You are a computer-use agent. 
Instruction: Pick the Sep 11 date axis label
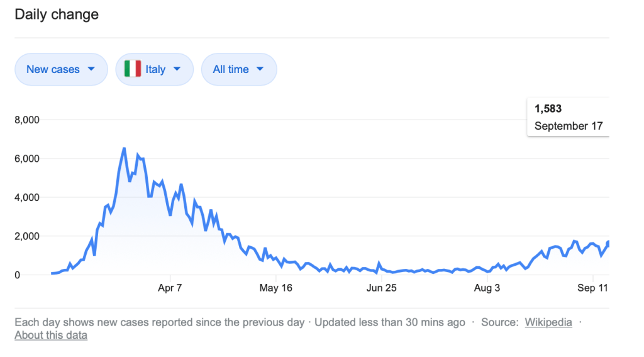coord(592,288)
